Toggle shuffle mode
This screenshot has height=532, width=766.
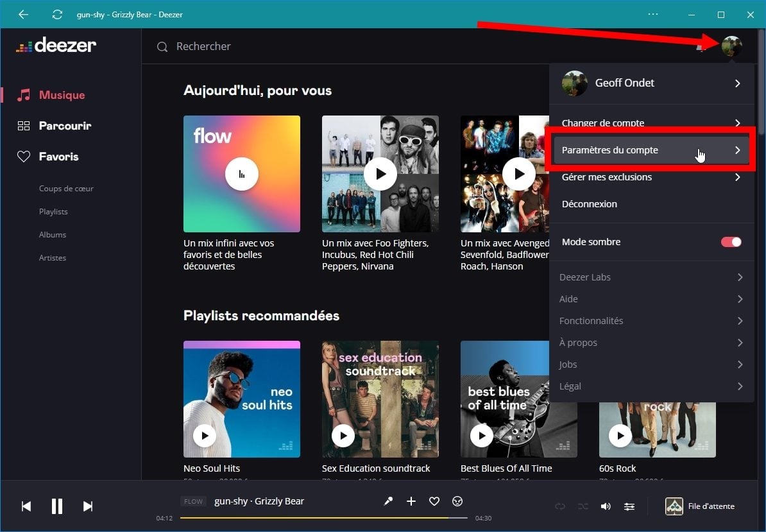click(583, 506)
